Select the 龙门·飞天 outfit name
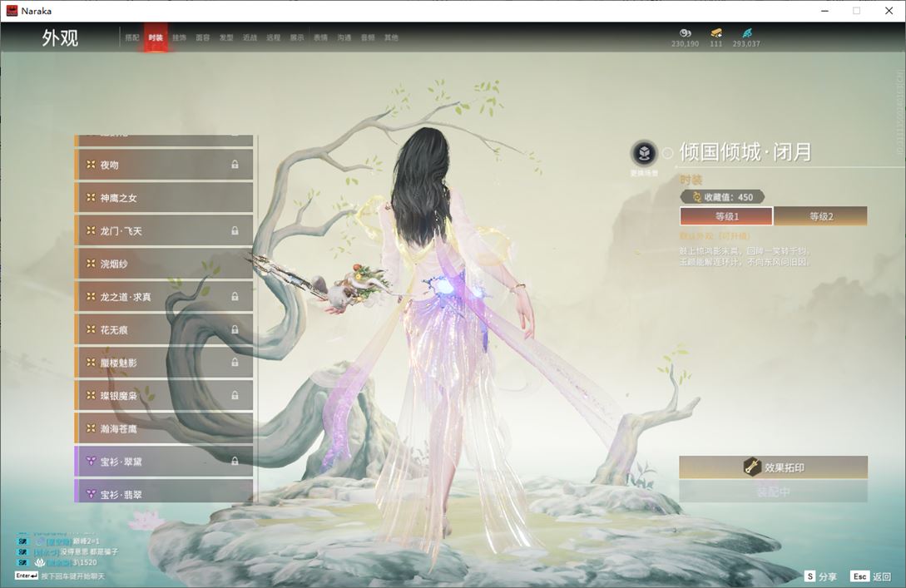This screenshot has height=588, width=906. click(x=121, y=230)
